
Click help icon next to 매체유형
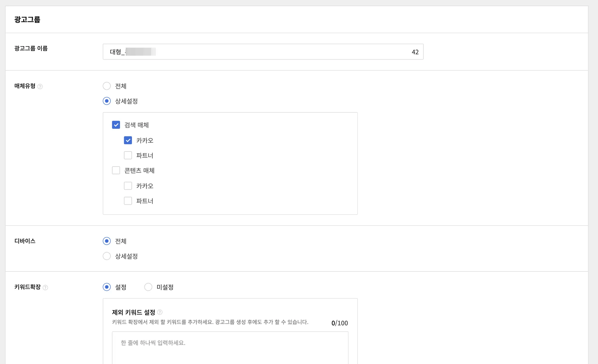click(x=40, y=87)
